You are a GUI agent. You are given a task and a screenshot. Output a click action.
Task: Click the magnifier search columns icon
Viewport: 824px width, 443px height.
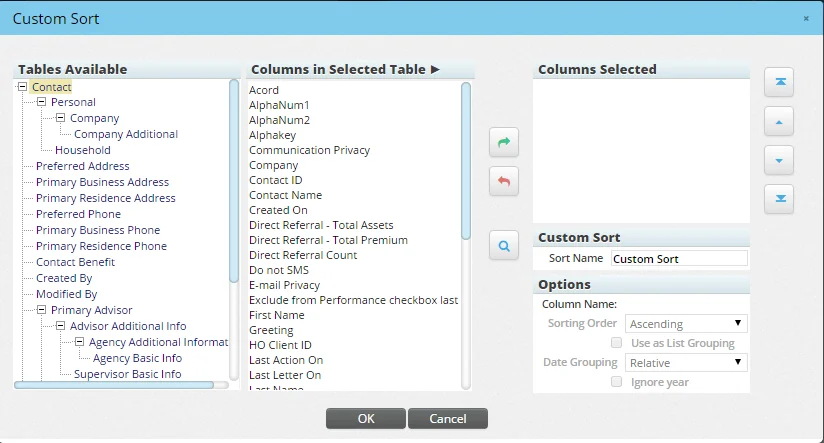504,244
